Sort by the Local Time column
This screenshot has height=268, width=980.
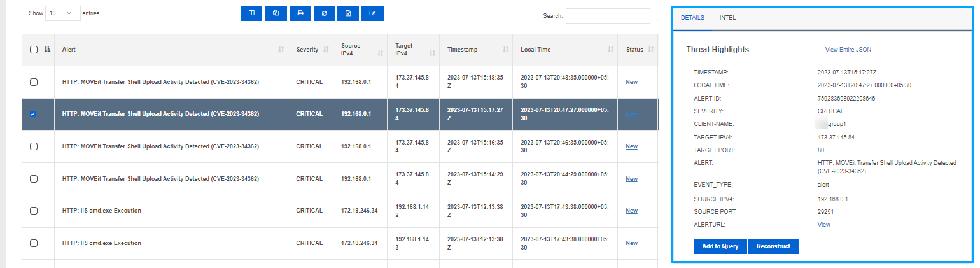[x=610, y=50]
